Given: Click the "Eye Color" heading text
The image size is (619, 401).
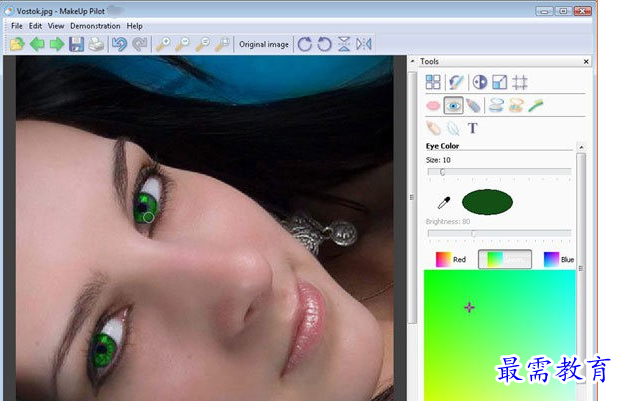Looking at the screenshot, I should pos(442,146).
